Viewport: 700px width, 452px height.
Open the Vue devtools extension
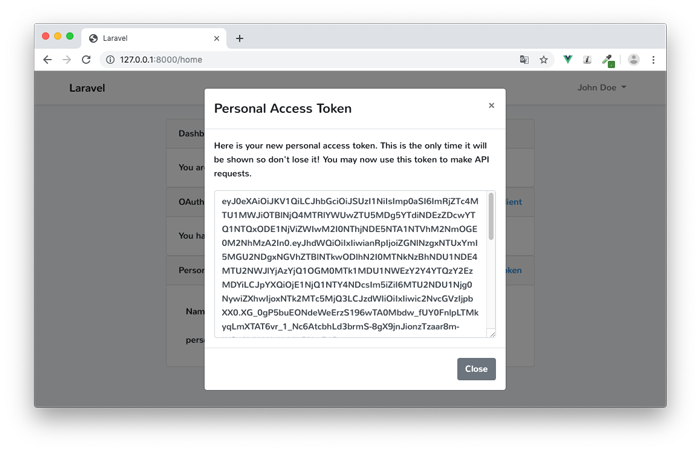coord(567,59)
